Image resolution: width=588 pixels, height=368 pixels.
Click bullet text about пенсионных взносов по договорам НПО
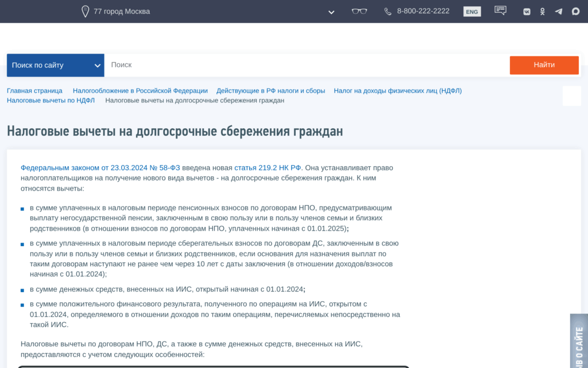click(211, 218)
